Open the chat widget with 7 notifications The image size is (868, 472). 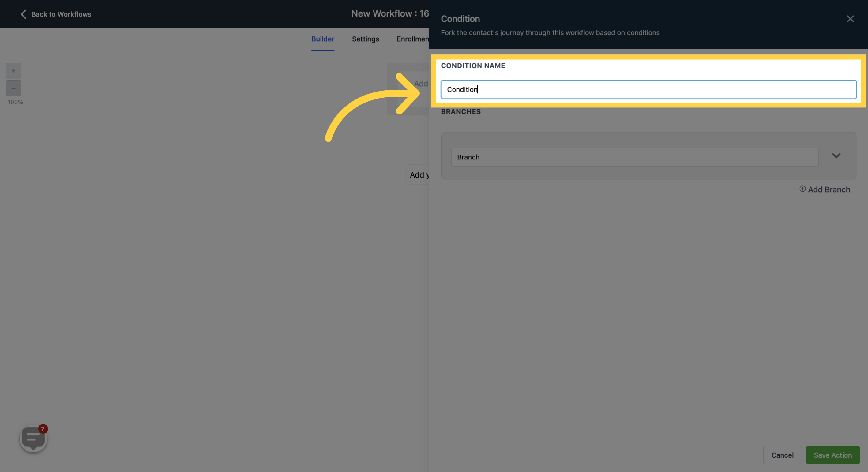(x=33, y=438)
